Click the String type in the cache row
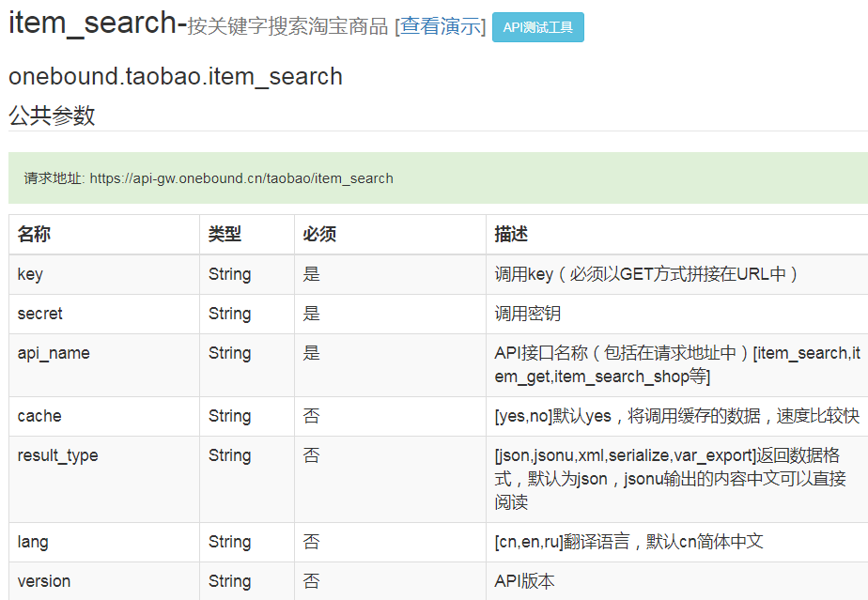 coord(230,416)
